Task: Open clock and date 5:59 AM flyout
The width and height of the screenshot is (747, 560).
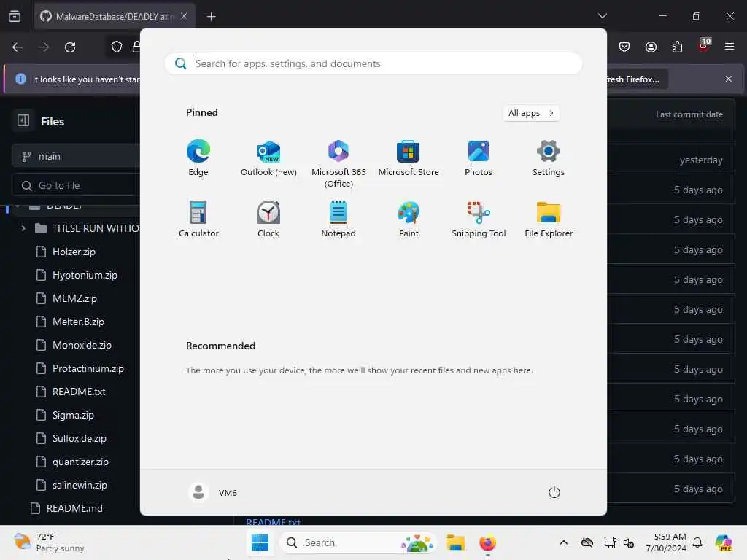Action: pyautogui.click(x=665, y=542)
